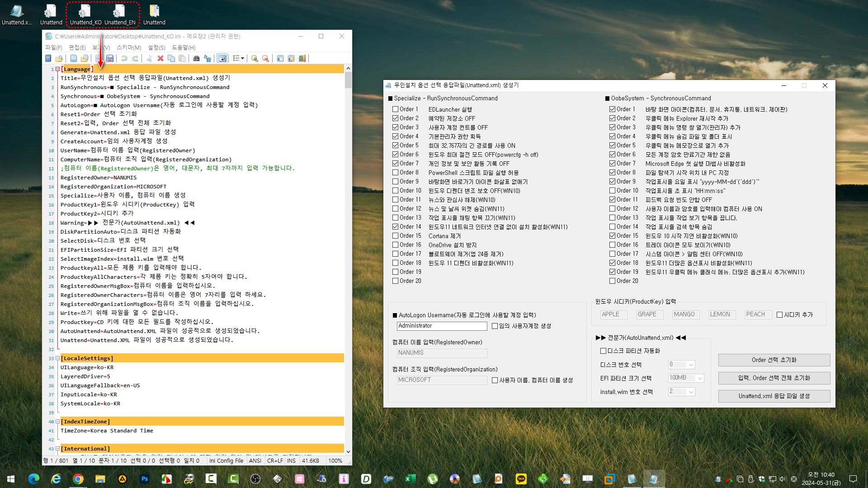Click the Replace text toolbar icon

pyautogui.click(x=208, y=58)
